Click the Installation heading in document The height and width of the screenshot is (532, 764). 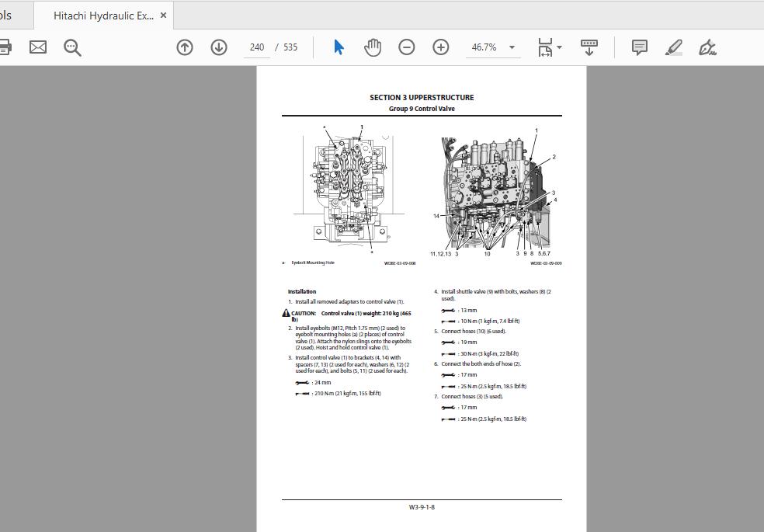point(302,292)
